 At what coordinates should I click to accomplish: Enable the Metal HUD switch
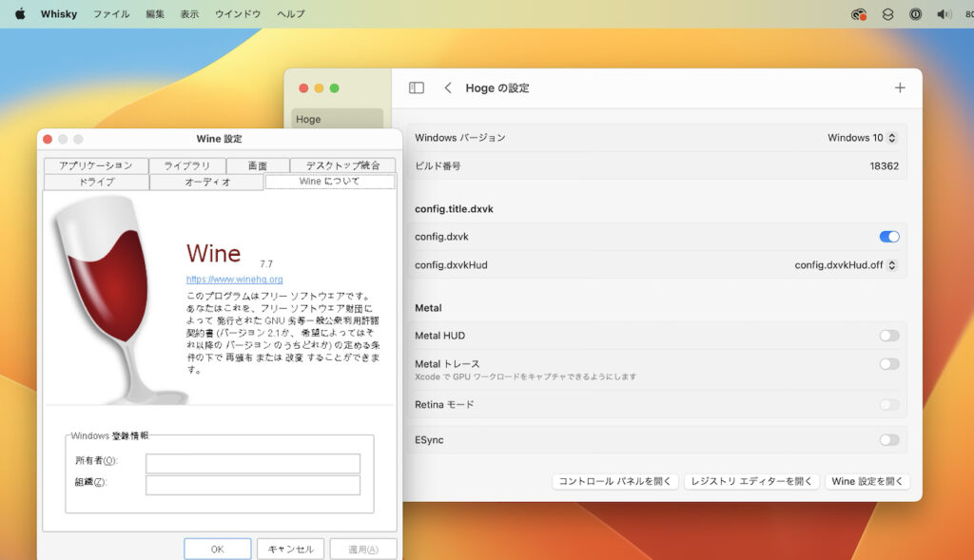tap(889, 334)
